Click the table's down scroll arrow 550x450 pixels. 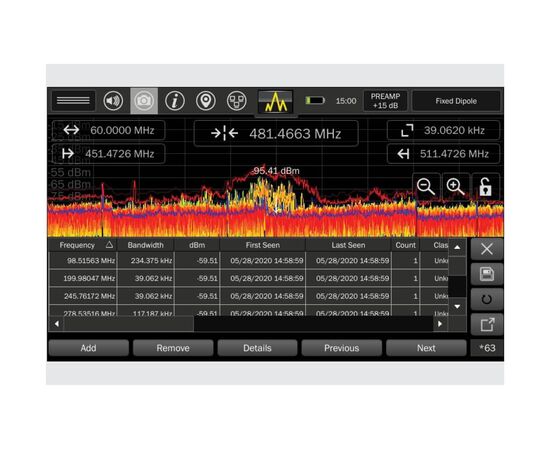click(457, 307)
